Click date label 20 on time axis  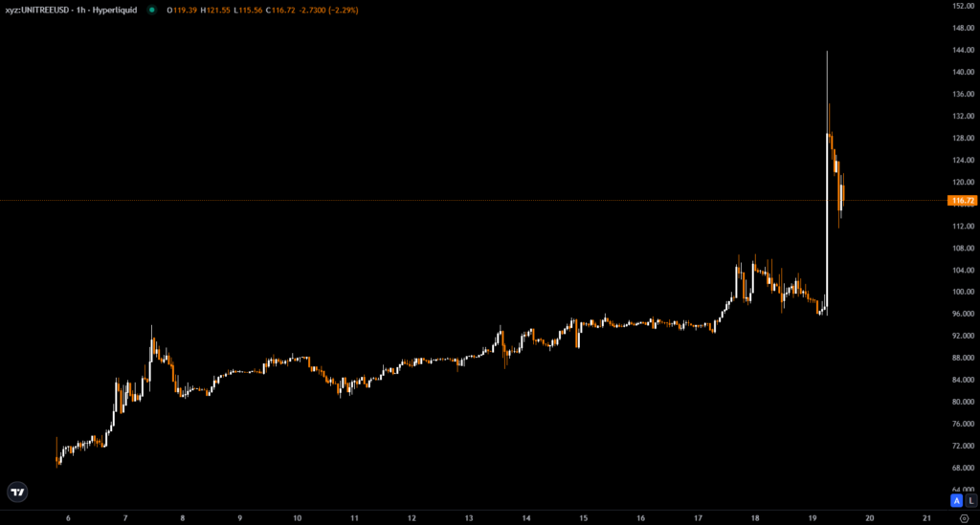(869, 518)
